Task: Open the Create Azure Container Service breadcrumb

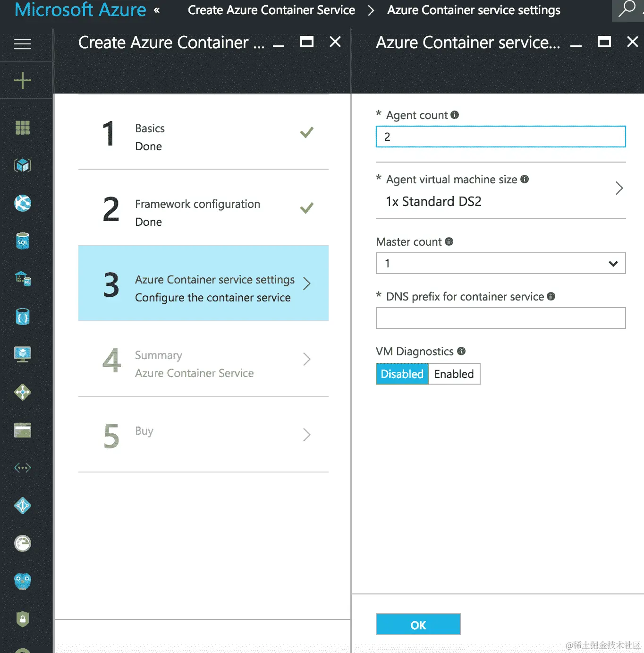Action: pyautogui.click(x=271, y=10)
